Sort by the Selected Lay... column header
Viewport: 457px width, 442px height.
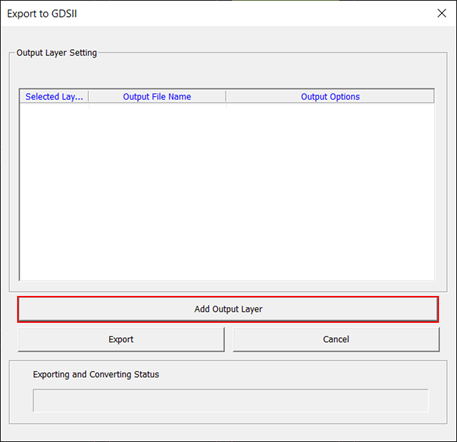point(54,97)
